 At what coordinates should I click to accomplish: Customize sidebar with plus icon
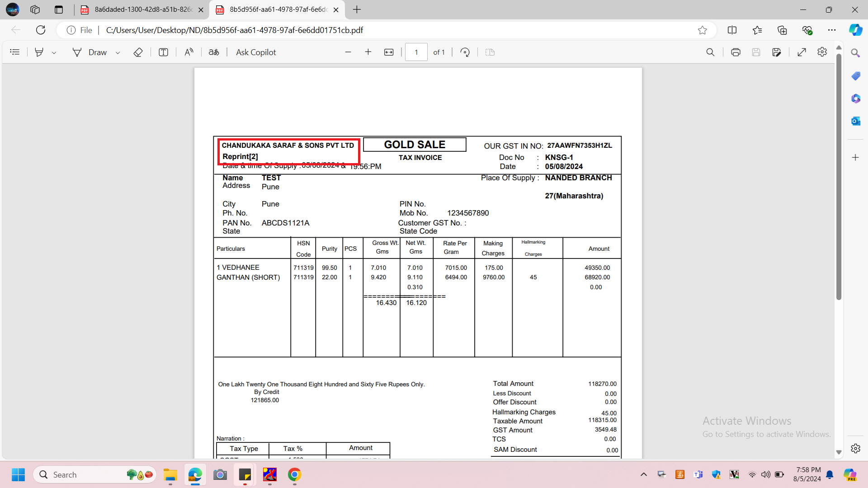(855, 158)
